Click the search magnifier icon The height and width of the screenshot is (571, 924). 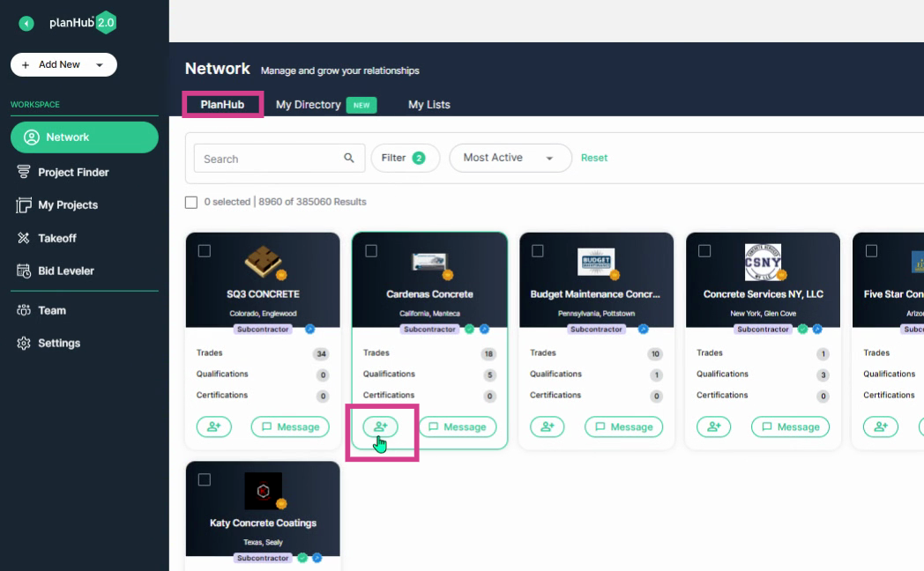[x=349, y=158]
